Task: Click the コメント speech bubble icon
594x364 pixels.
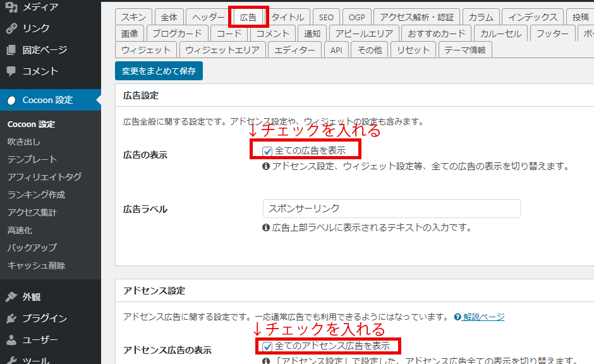Action: tap(11, 71)
